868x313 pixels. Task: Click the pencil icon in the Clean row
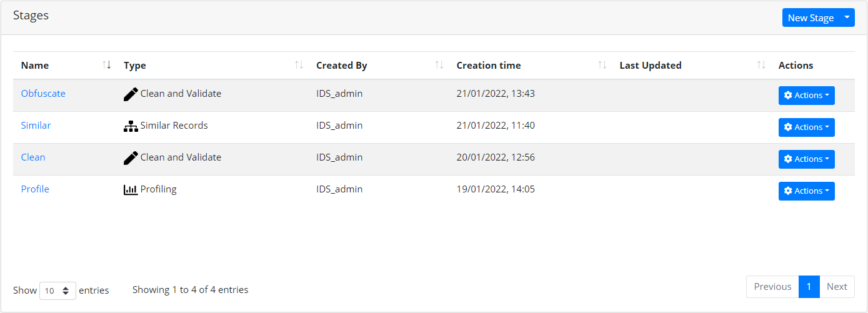(131, 158)
